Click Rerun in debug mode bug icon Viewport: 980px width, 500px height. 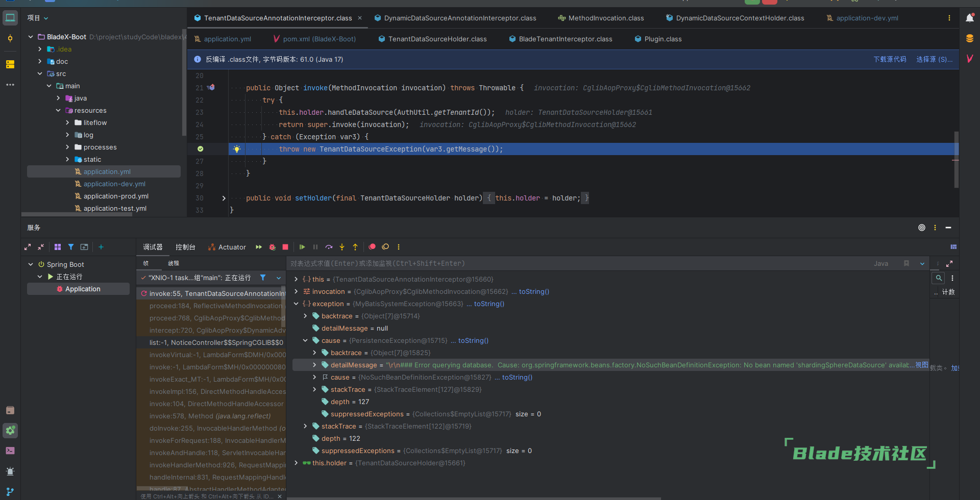pyautogui.click(x=273, y=247)
